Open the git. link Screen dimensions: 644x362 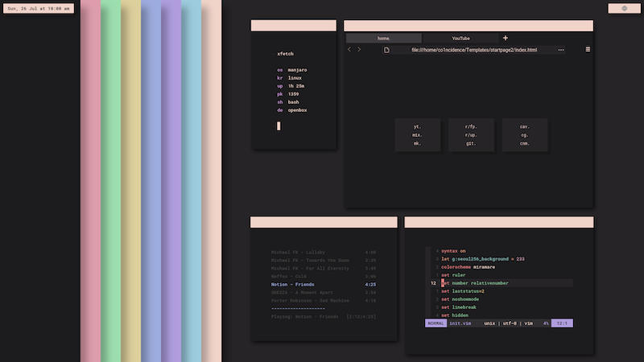tap(471, 144)
